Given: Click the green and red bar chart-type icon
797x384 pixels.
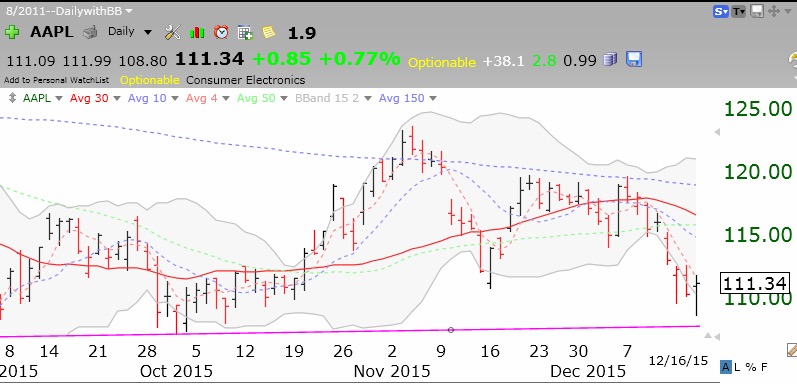Looking at the screenshot, I should tap(197, 33).
